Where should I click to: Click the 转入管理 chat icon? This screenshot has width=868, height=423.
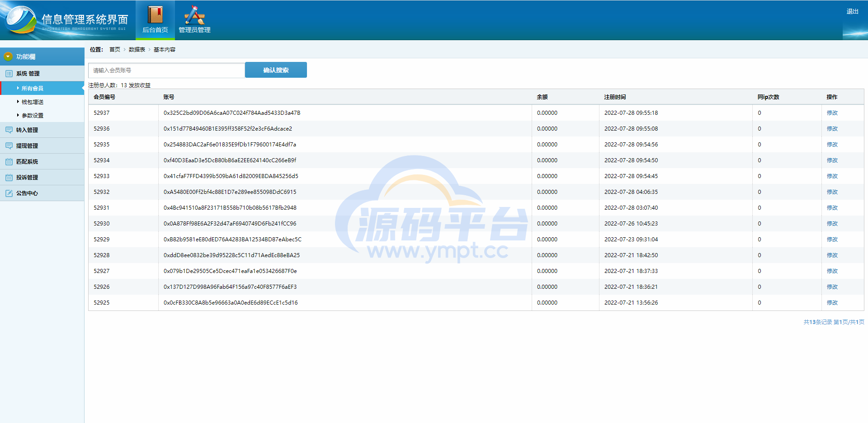coord(9,130)
